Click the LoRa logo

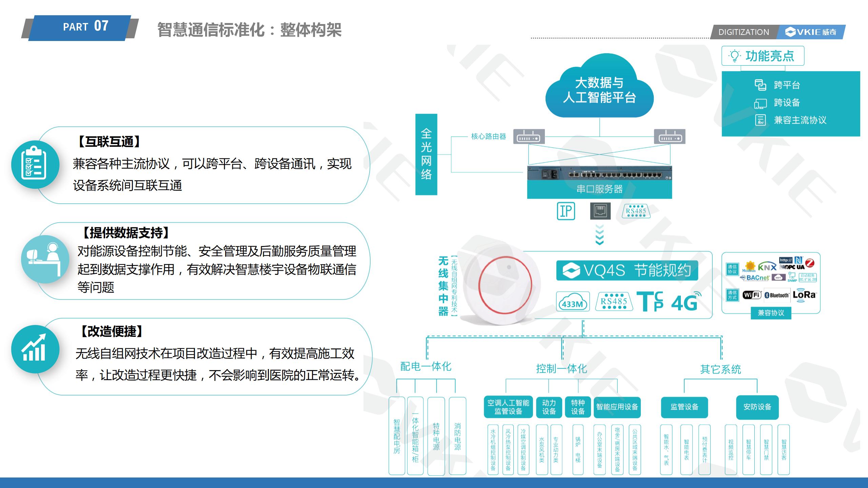(x=804, y=294)
